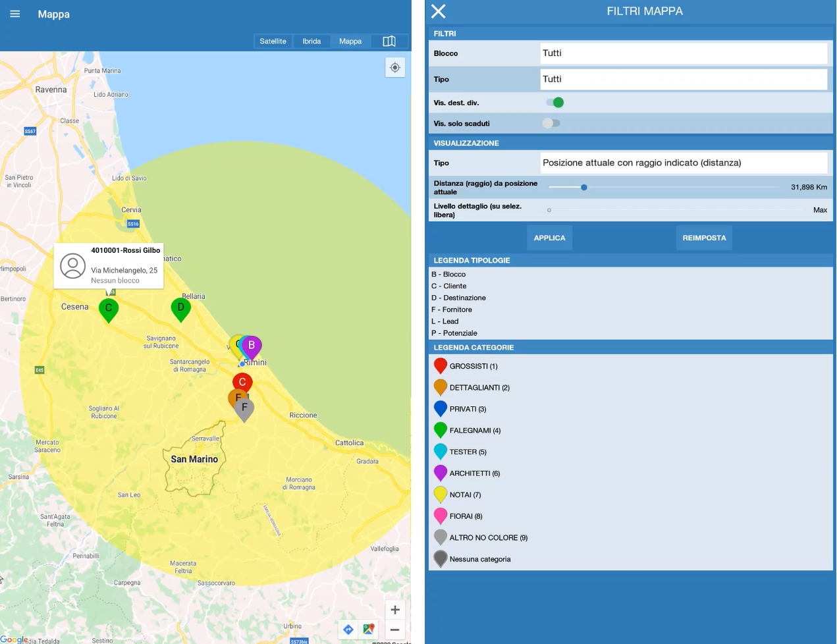The height and width of the screenshot is (644, 837).
Task: Expand the visualizzazione Tipo selector
Action: 683,163
